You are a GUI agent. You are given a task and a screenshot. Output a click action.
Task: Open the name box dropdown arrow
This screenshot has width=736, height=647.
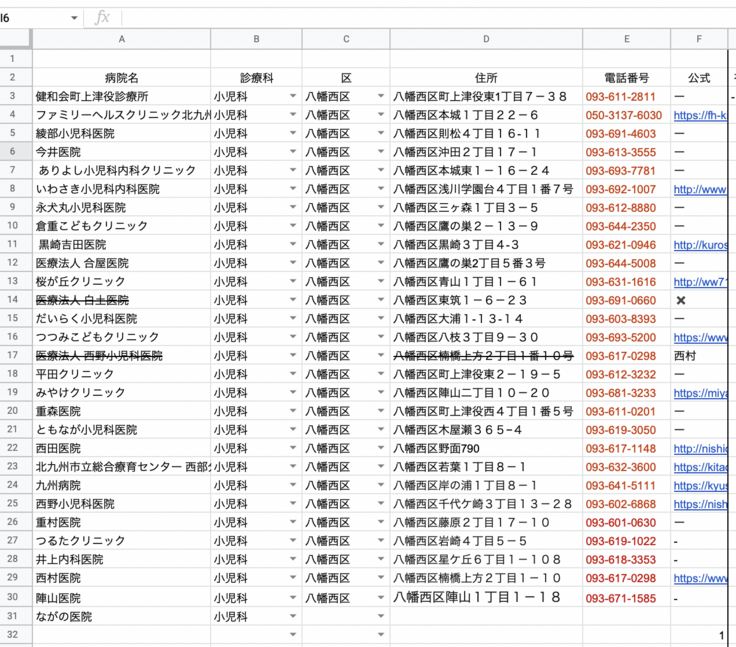coord(75,18)
